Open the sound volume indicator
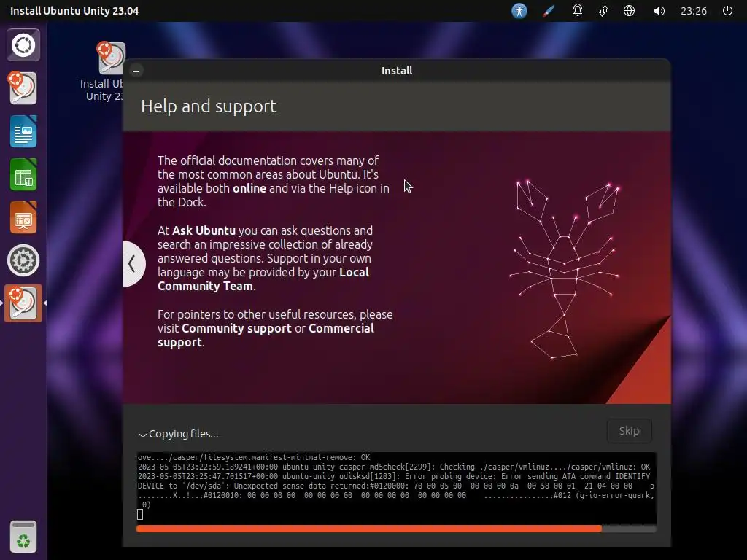Viewport: 747px width, 560px height. tap(659, 10)
